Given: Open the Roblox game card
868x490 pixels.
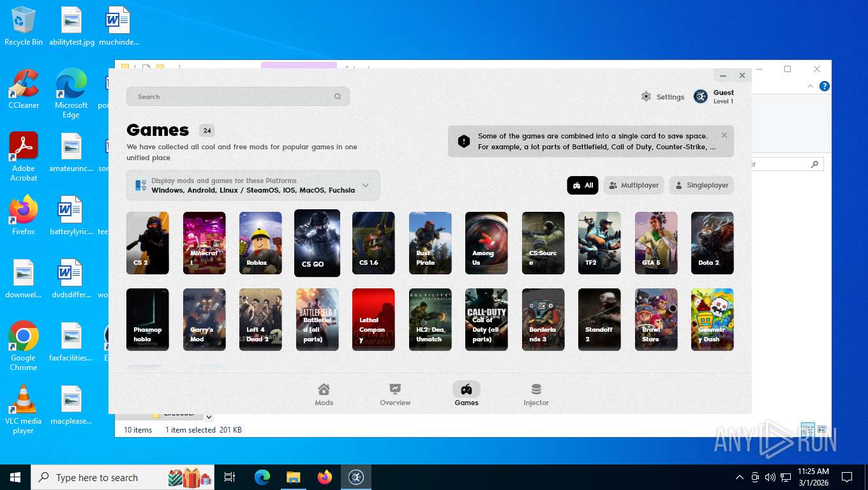Looking at the screenshot, I should (260, 243).
